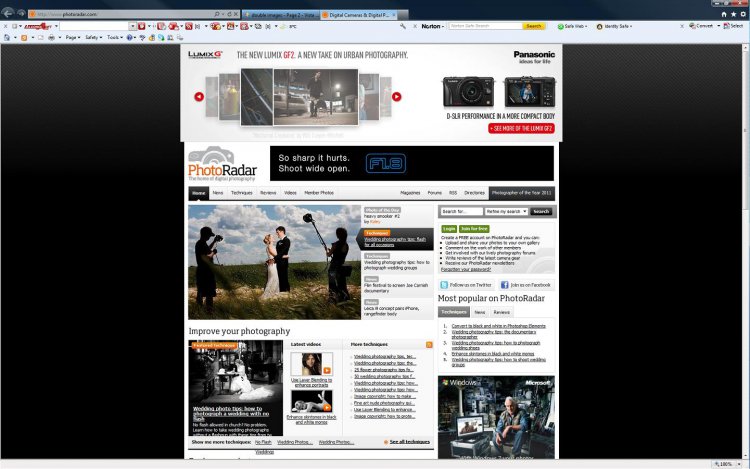
Task: Click the black-and-white wedding featured technique image
Action: [x=236, y=388]
